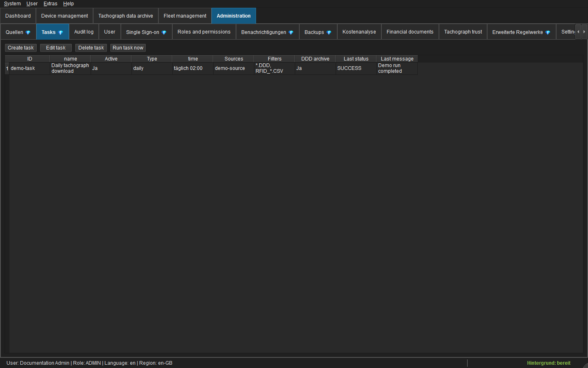Open the User menu in menu bar
Viewport: 588px width, 368px height.
(32, 4)
